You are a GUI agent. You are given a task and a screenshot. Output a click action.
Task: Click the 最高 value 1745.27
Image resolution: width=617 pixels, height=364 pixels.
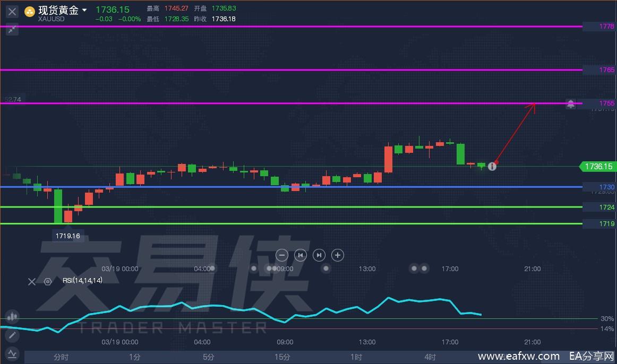pyautogui.click(x=176, y=8)
